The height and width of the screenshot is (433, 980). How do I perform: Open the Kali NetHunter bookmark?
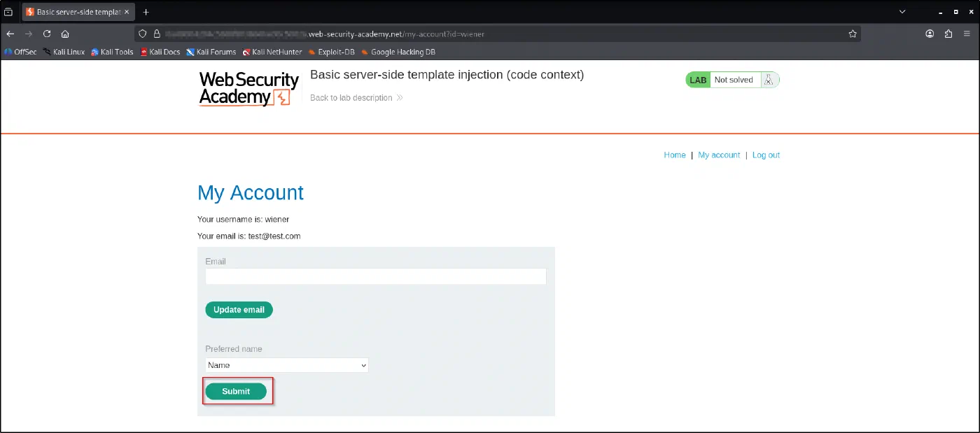272,52
